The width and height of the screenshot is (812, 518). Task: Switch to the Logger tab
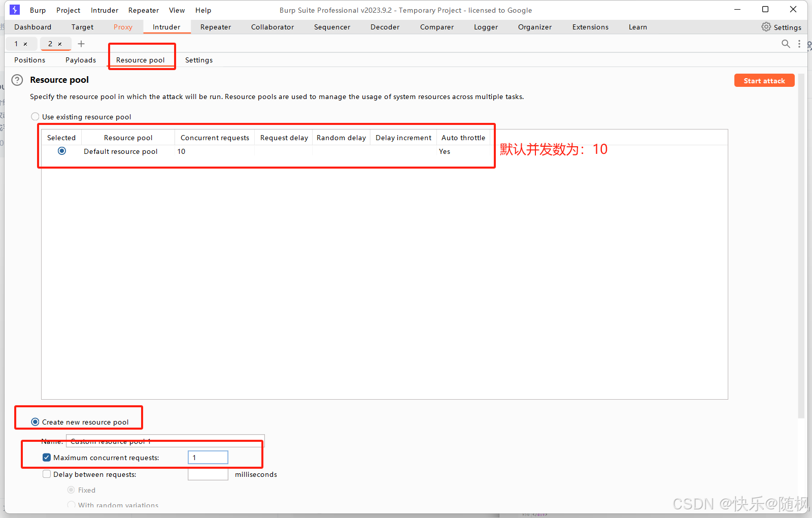coord(486,27)
